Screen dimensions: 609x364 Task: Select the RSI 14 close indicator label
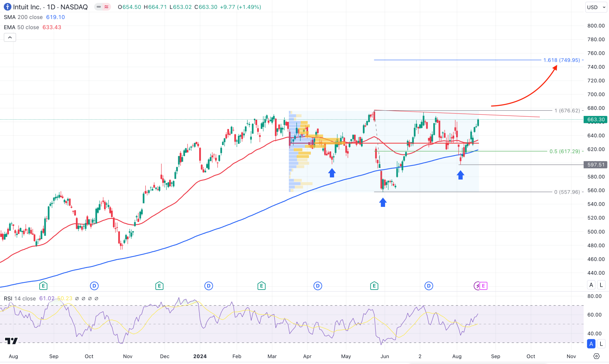click(20, 298)
